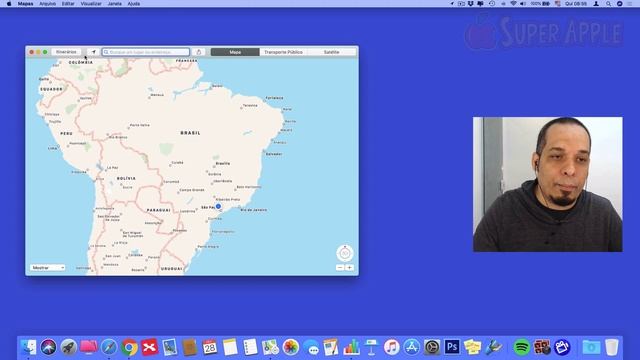This screenshot has height=360, width=640.
Task: Open the Trash in the Dock
Action: 611,347
